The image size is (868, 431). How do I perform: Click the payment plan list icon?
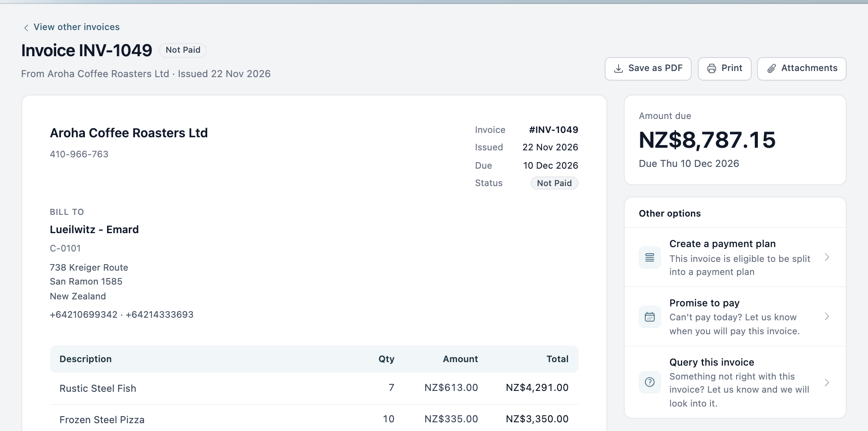tap(649, 258)
